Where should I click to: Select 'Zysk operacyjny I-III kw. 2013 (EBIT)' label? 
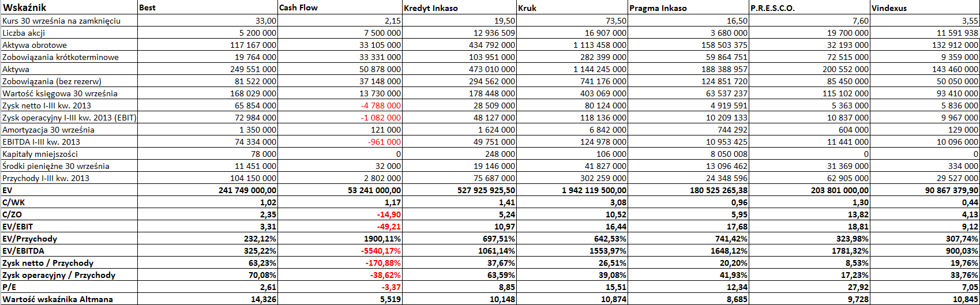69,118
